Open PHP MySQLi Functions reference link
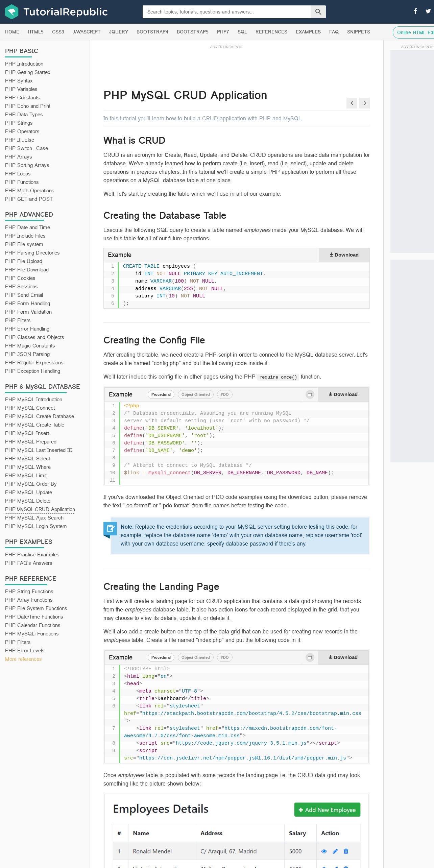434x868 pixels. (x=32, y=634)
